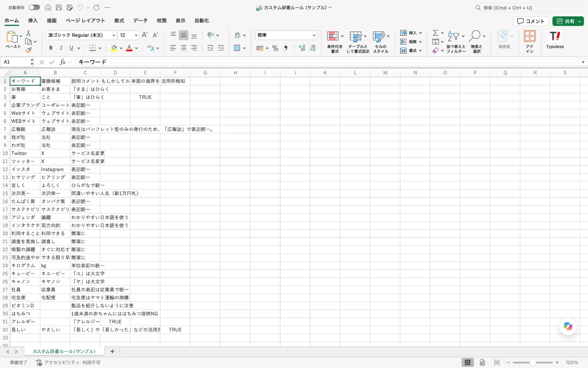Toggle Underline formatting
The image size is (588, 368).
pos(71,48)
